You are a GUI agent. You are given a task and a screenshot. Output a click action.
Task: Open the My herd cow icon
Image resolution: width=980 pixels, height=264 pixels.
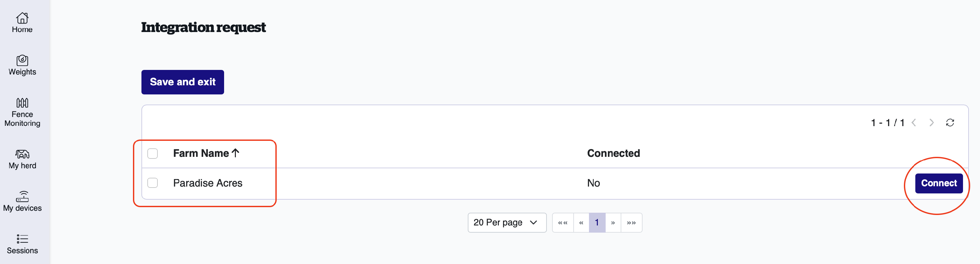tap(22, 154)
